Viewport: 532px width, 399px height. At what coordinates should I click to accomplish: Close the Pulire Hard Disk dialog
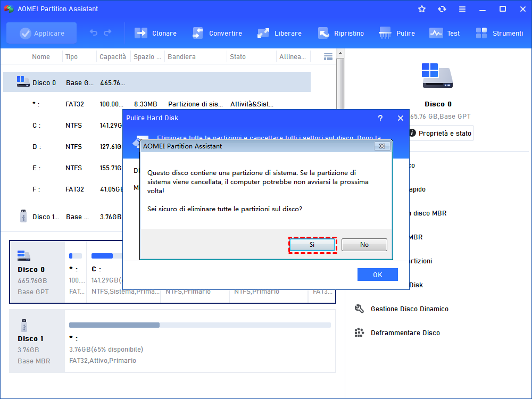[x=401, y=118]
